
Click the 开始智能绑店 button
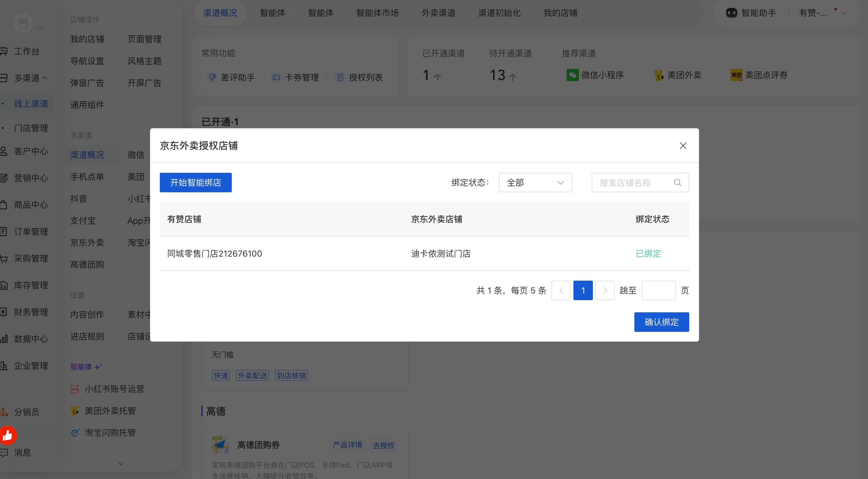(195, 183)
